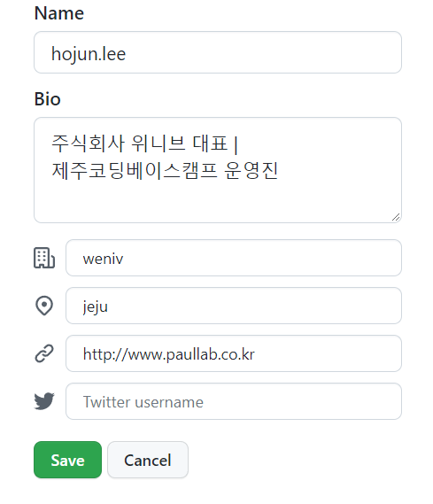Focus the Twitter username field
The height and width of the screenshot is (504, 433).
click(x=234, y=401)
